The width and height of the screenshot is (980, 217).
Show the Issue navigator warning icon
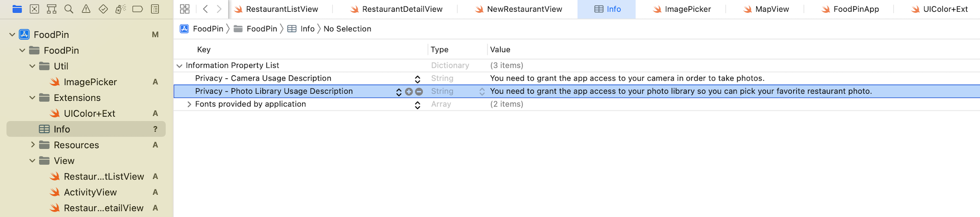86,9
